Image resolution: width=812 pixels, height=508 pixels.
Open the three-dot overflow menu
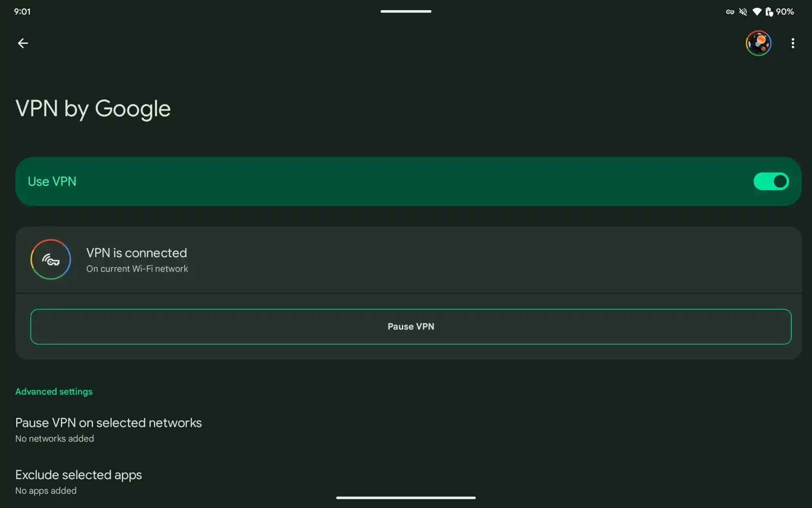pos(793,42)
